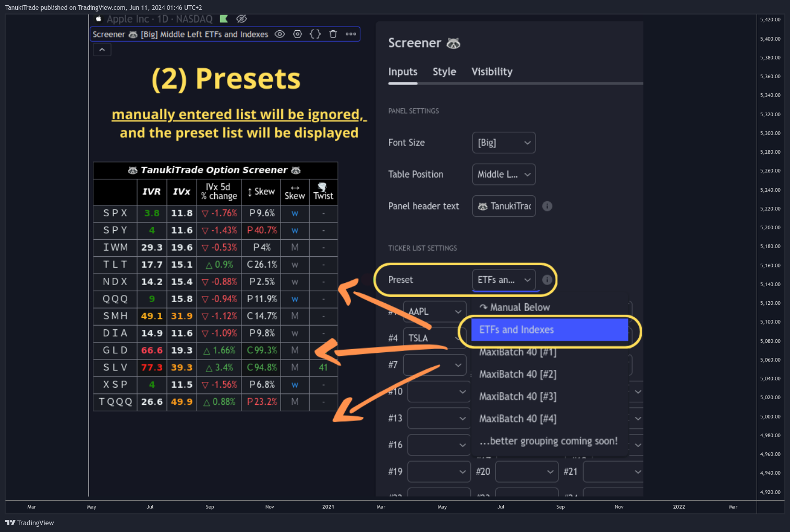Click the better grouping coming soon entry

click(x=550, y=441)
